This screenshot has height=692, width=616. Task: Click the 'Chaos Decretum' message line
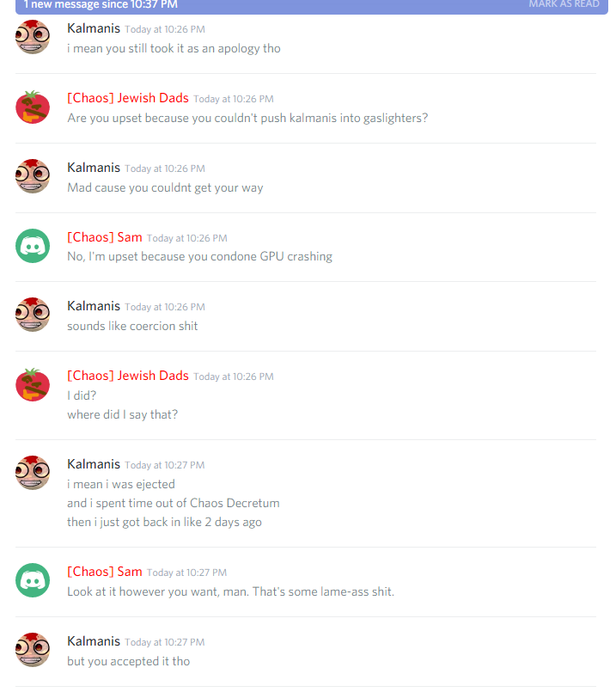(x=174, y=503)
